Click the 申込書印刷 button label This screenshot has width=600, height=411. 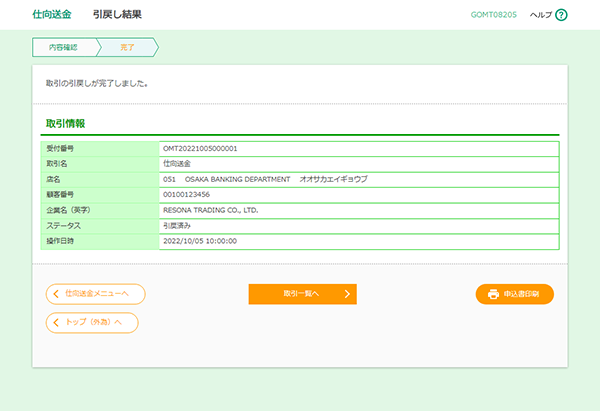521,294
